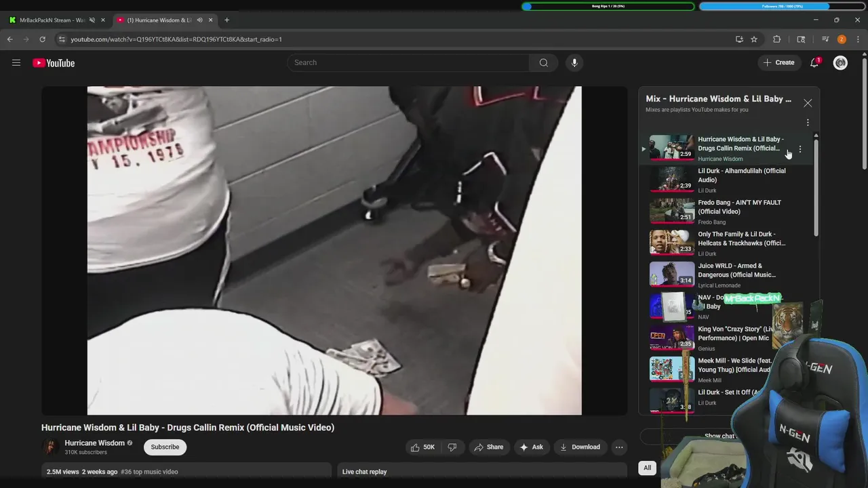Open Chrome three-dot menu
Image resolution: width=868 pixels, height=488 pixels.
859,39
